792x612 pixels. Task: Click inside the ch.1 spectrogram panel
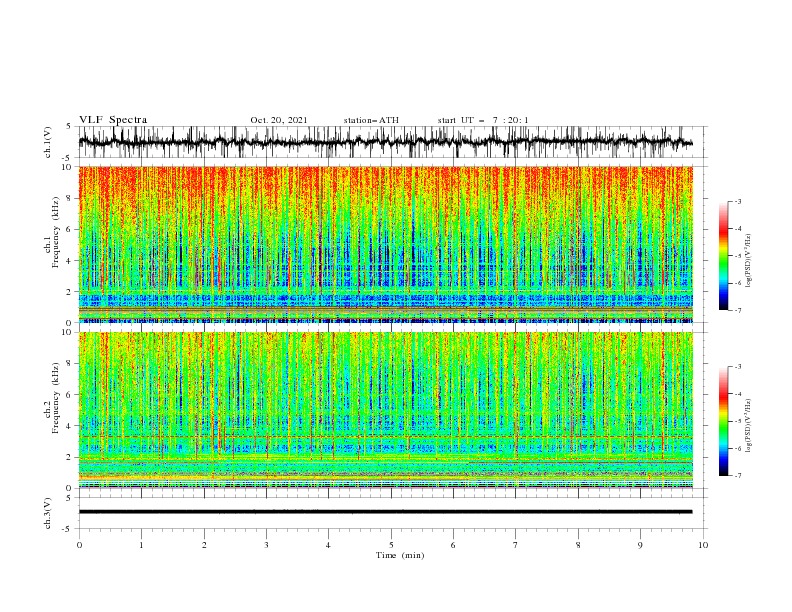(x=385, y=244)
